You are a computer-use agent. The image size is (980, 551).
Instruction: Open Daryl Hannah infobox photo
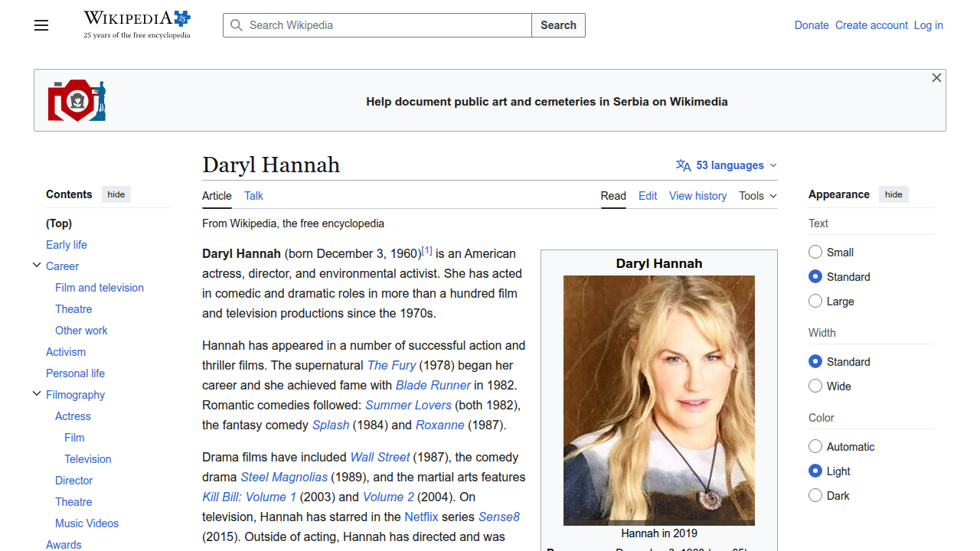(x=659, y=400)
